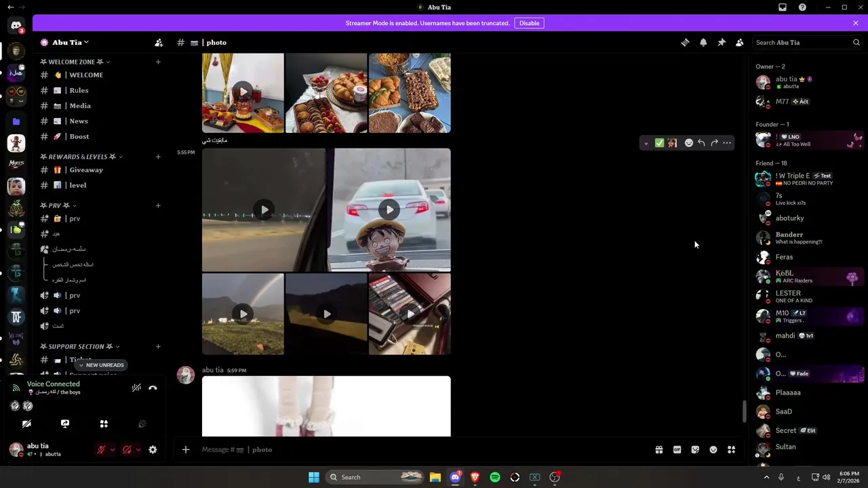Create channel in REWARDS & LEVELS category
This screenshot has width=868, height=488.
(x=158, y=157)
